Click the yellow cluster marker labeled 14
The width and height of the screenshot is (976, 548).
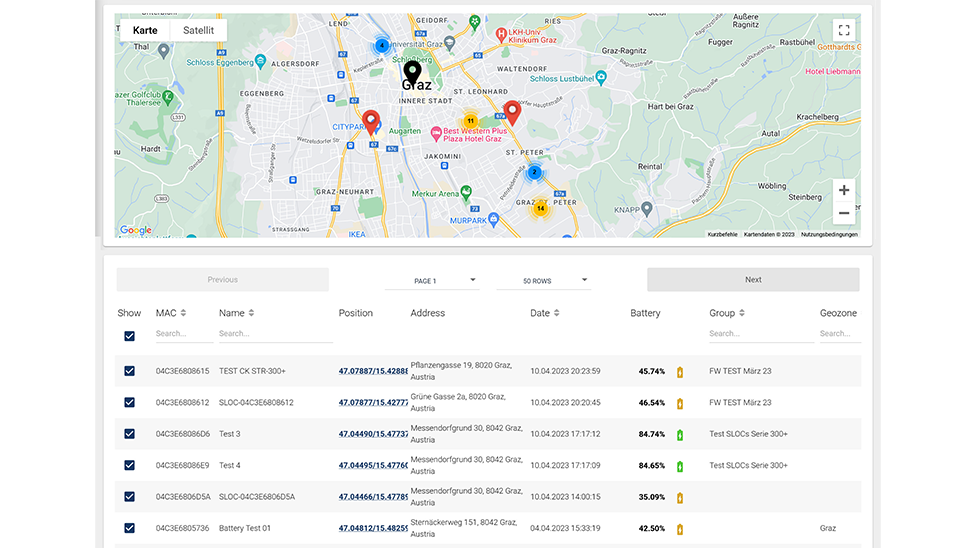(x=540, y=208)
